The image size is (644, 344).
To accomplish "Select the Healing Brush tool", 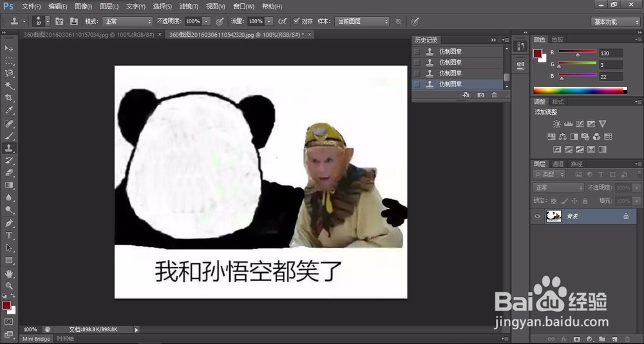I will point(9,124).
